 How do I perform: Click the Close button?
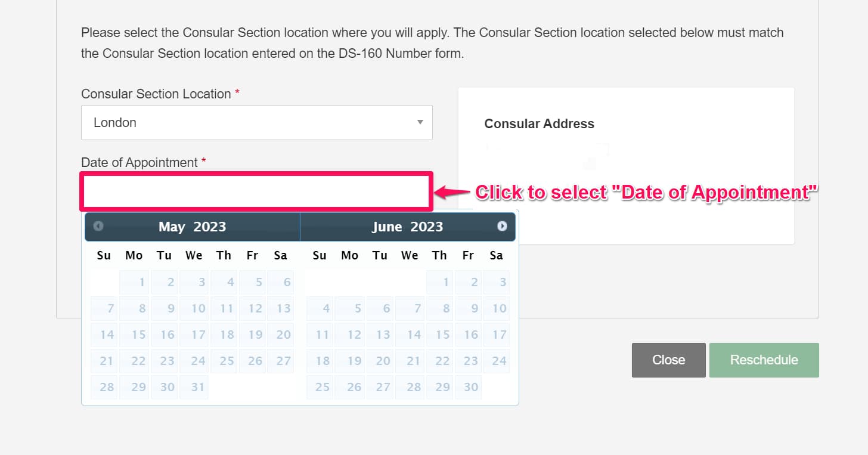668,360
